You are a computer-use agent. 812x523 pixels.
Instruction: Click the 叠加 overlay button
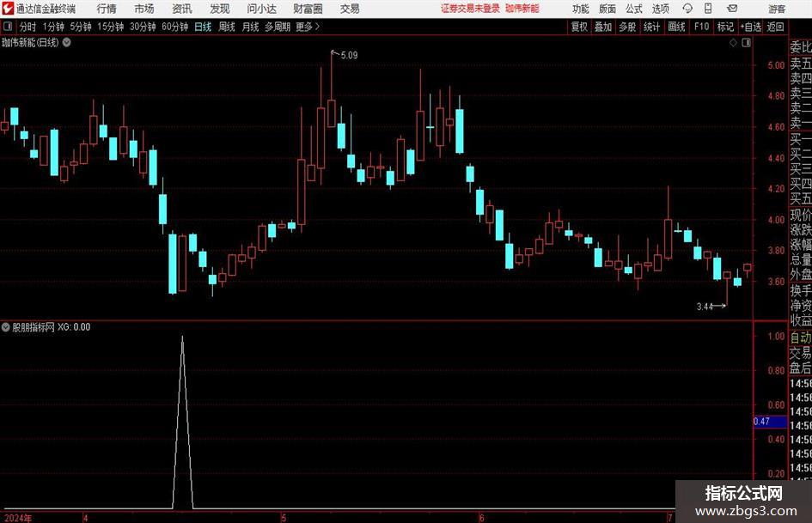point(603,27)
